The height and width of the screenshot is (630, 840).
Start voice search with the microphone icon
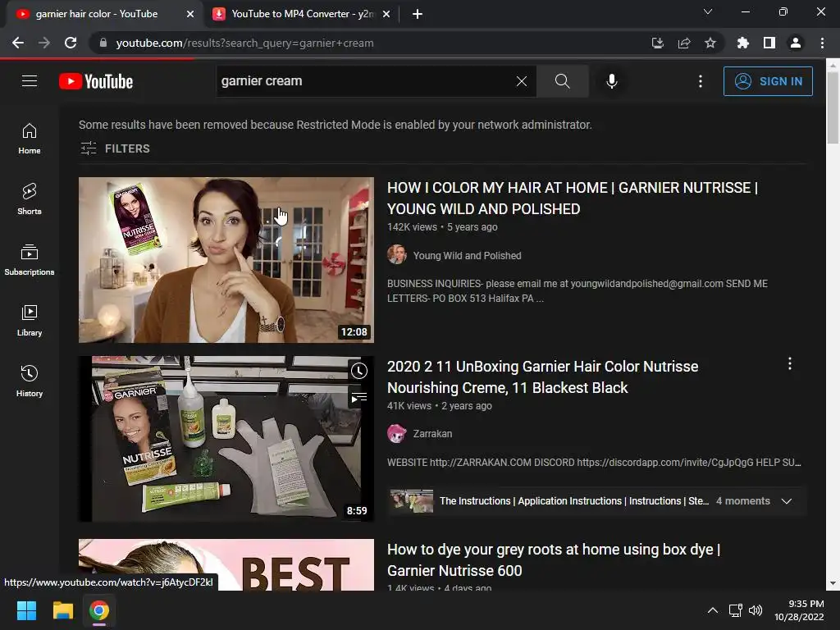tap(612, 81)
